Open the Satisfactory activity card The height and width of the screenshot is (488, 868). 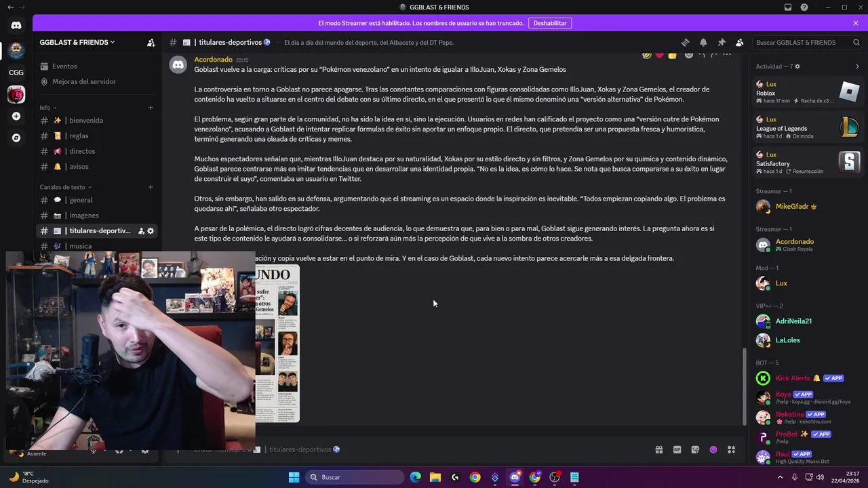[x=808, y=163]
